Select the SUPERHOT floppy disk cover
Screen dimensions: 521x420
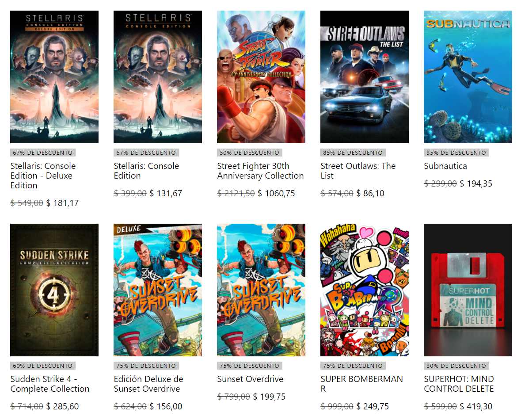pos(468,290)
